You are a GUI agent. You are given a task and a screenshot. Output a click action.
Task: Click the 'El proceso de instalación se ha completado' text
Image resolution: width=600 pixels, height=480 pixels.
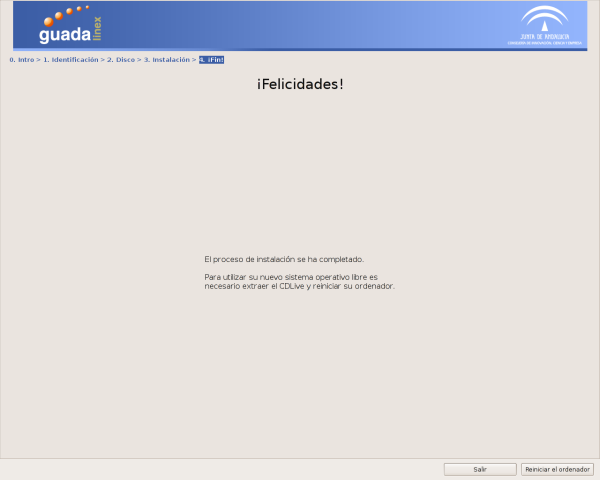284,258
